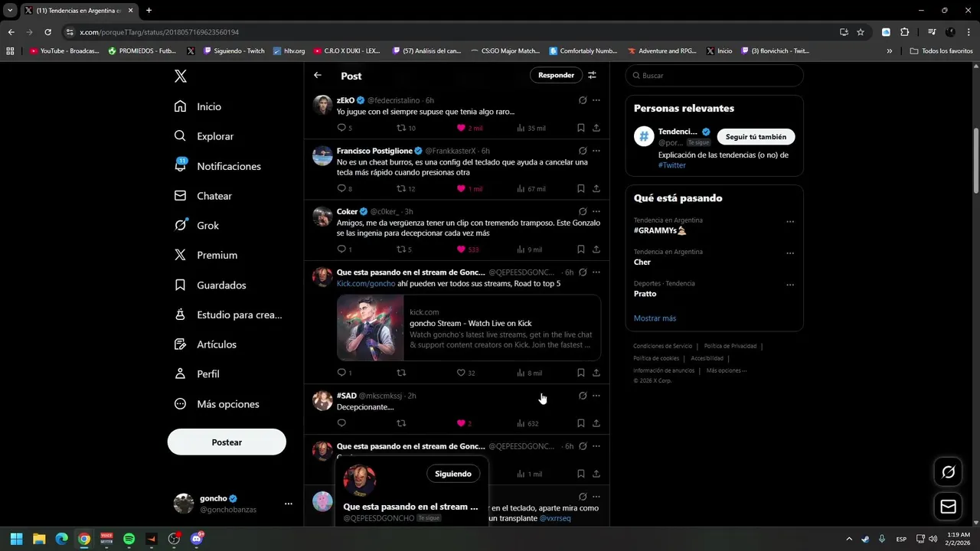This screenshot has height=551, width=980.
Task: Repost Coker reply
Action: pyautogui.click(x=401, y=249)
